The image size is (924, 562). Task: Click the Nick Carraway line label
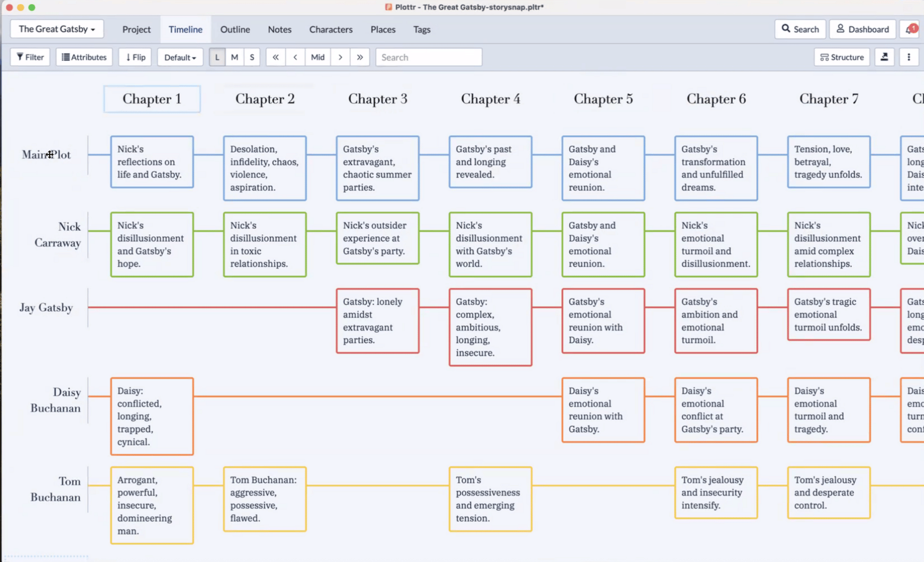57,235
